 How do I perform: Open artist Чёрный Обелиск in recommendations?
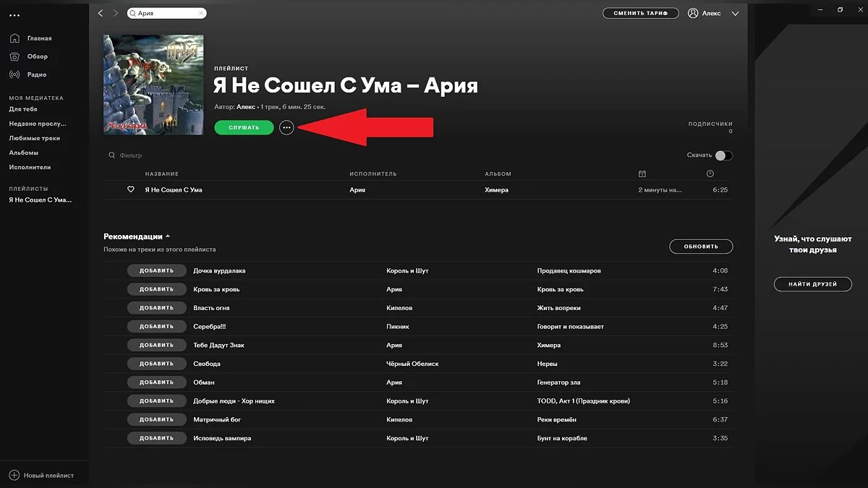pyautogui.click(x=413, y=364)
